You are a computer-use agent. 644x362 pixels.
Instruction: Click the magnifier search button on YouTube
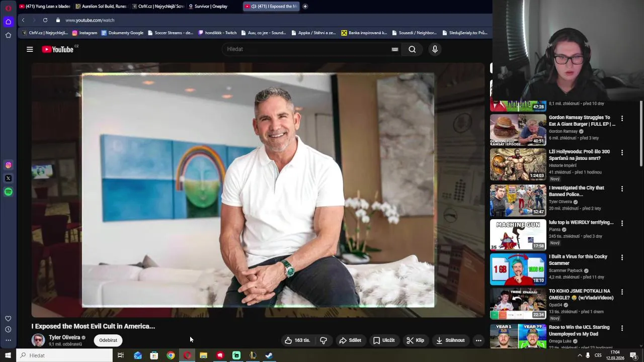[x=412, y=49]
